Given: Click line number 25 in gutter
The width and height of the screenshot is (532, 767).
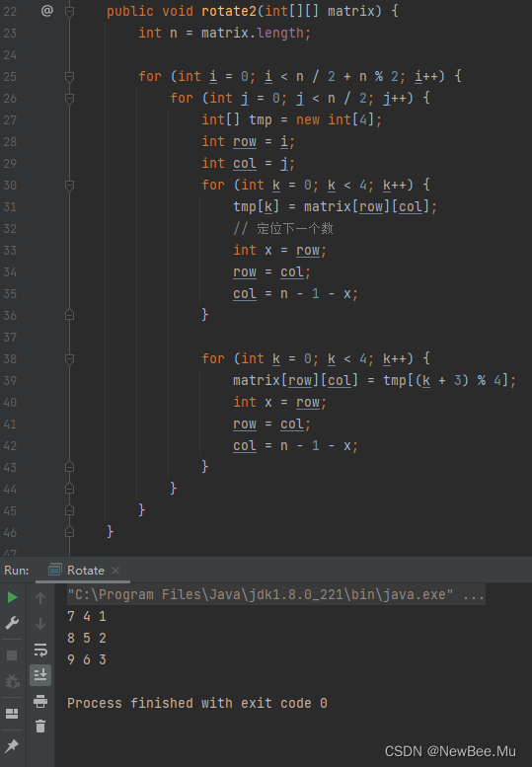Looking at the screenshot, I should 10,77.
